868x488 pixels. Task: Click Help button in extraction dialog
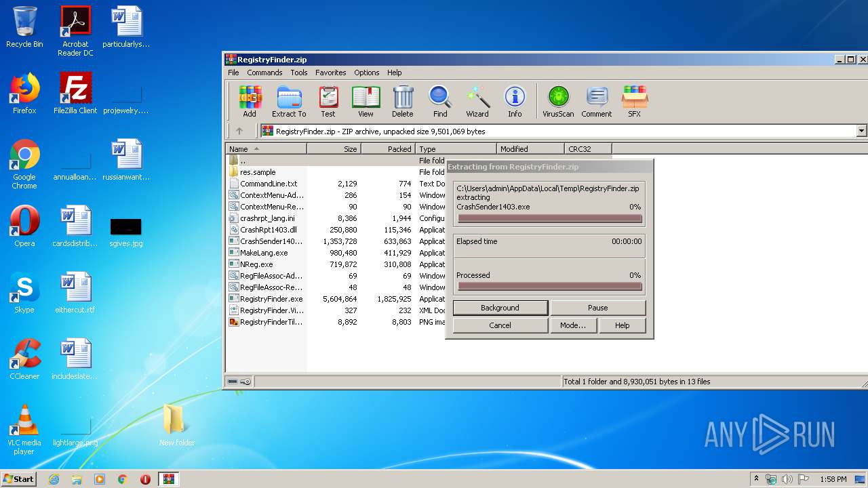(622, 325)
